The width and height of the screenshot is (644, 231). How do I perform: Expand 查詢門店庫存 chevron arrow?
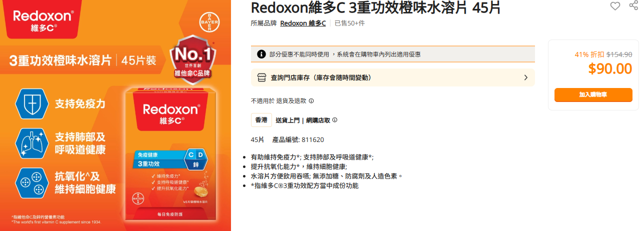[x=525, y=77]
